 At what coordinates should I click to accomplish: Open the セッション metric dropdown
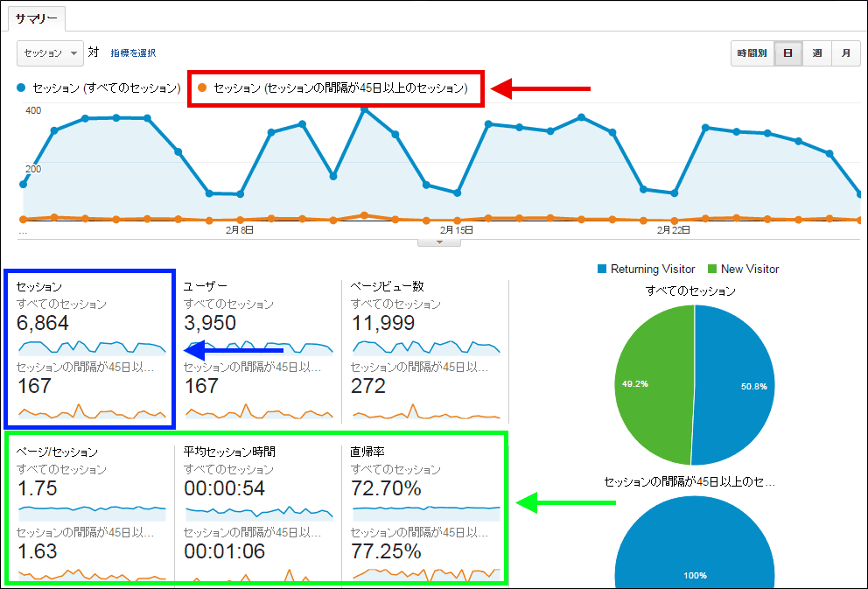point(51,53)
